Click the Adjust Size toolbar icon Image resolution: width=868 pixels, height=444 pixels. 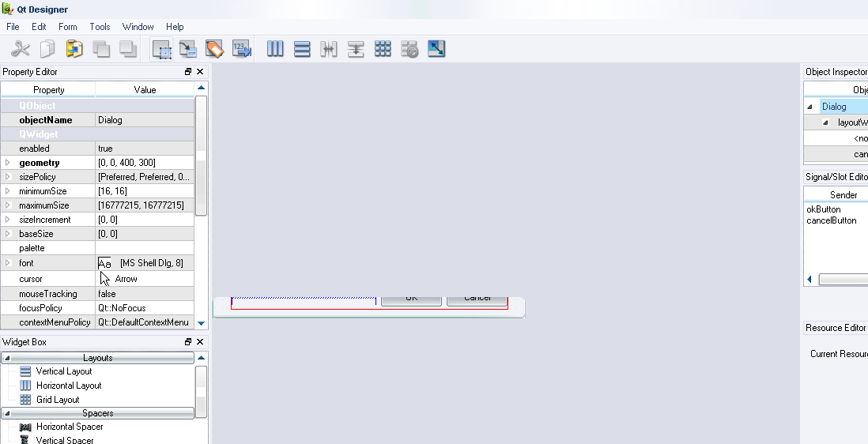[436, 49]
